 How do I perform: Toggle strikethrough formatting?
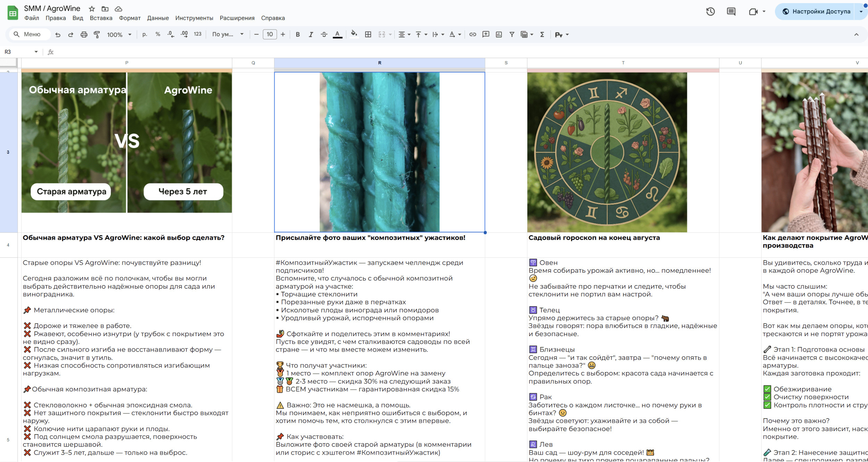tap(324, 34)
